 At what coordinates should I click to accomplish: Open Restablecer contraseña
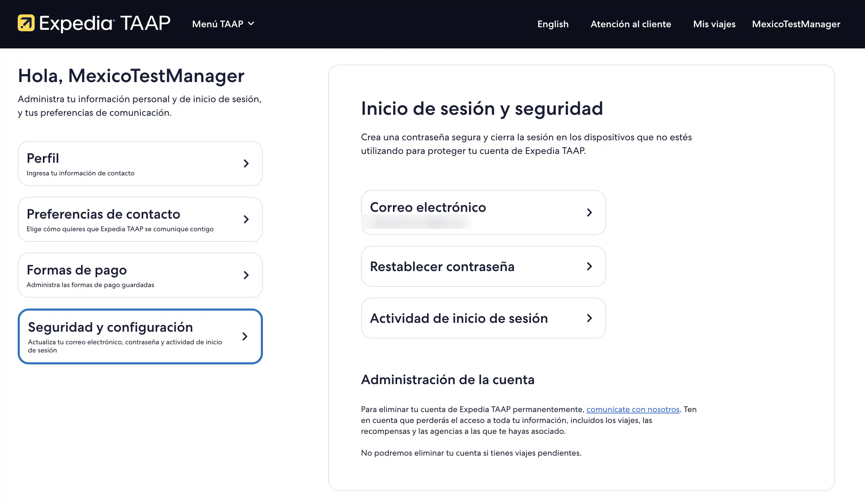pyautogui.click(x=483, y=266)
